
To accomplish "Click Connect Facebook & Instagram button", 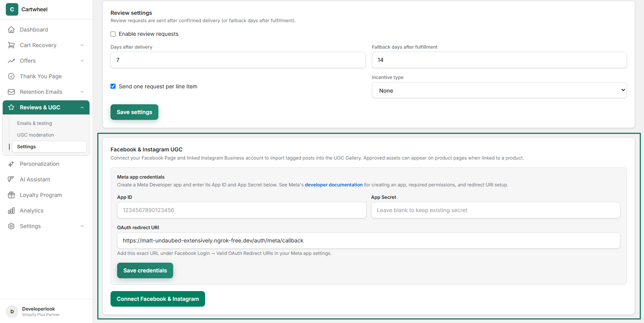I will [158, 299].
